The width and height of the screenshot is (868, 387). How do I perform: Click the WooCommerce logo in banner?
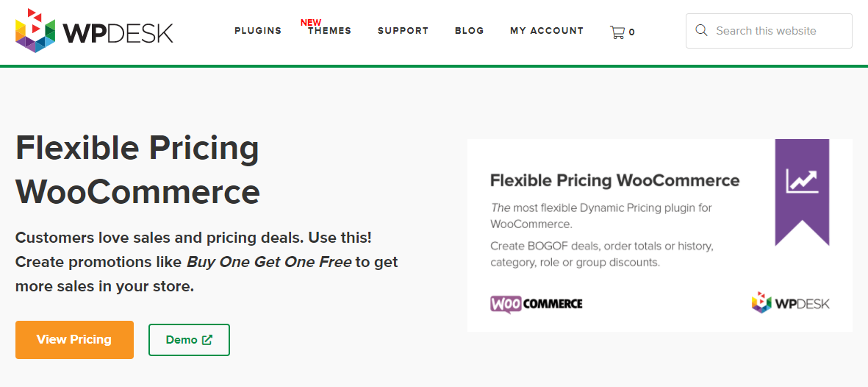coord(536,304)
